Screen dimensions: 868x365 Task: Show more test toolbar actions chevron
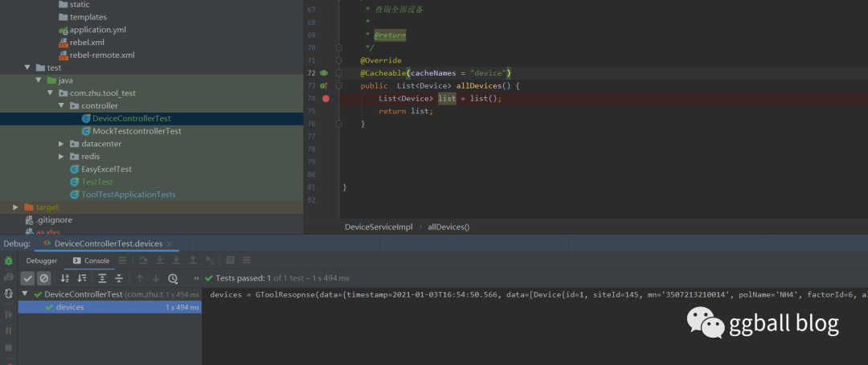[x=196, y=278]
